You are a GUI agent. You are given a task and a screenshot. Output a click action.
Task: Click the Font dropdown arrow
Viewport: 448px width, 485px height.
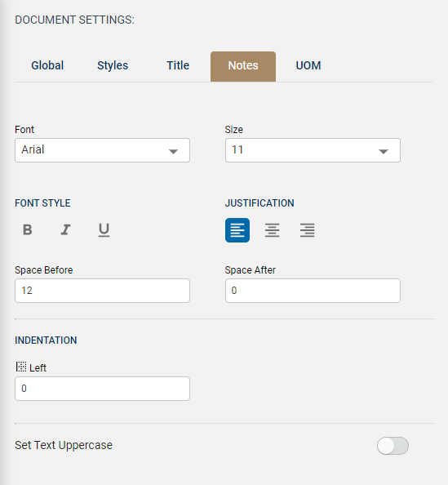(173, 152)
